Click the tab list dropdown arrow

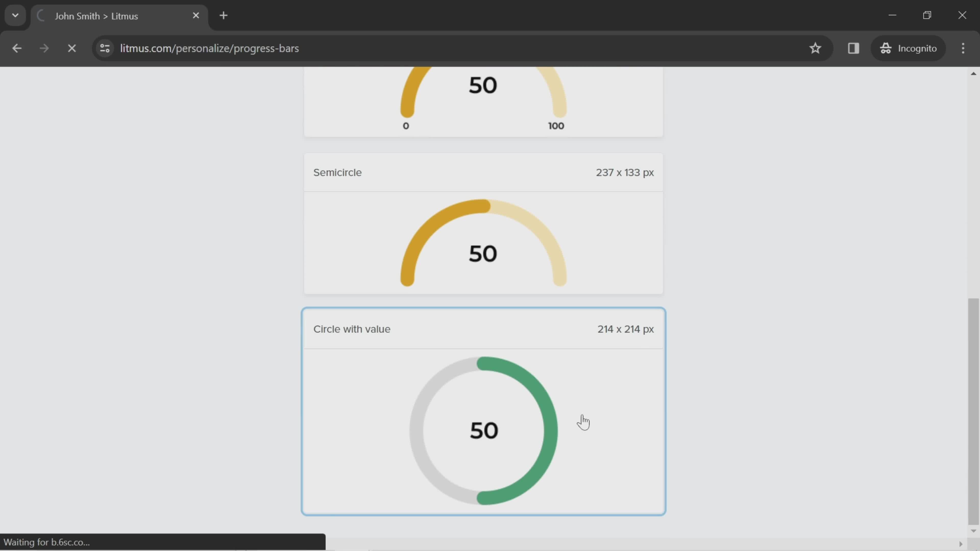15,15
